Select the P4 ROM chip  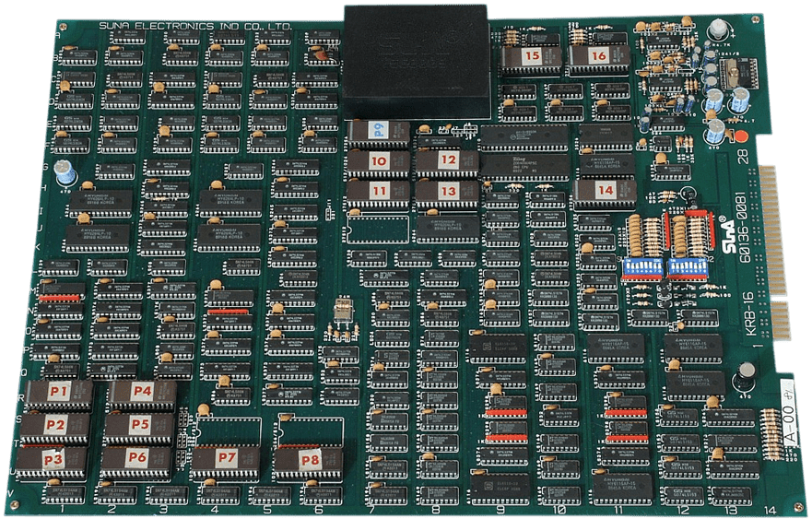(x=141, y=392)
